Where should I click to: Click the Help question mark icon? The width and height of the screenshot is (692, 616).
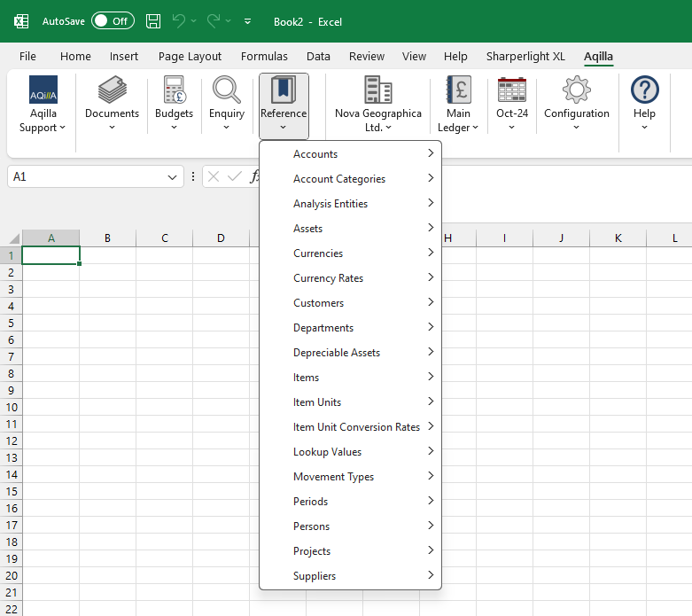pyautogui.click(x=644, y=90)
